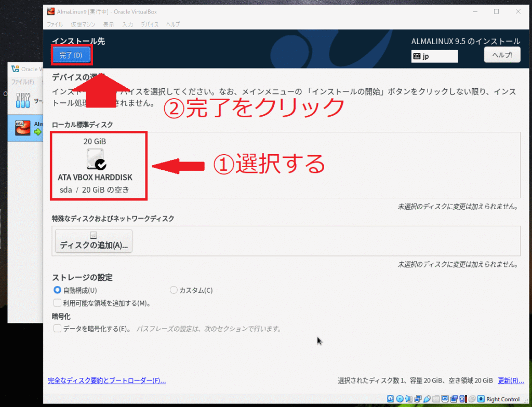Screen dimensions: 532x407
Task: Select the AlmaLinux VM icon in Manager
Action: (x=22, y=128)
